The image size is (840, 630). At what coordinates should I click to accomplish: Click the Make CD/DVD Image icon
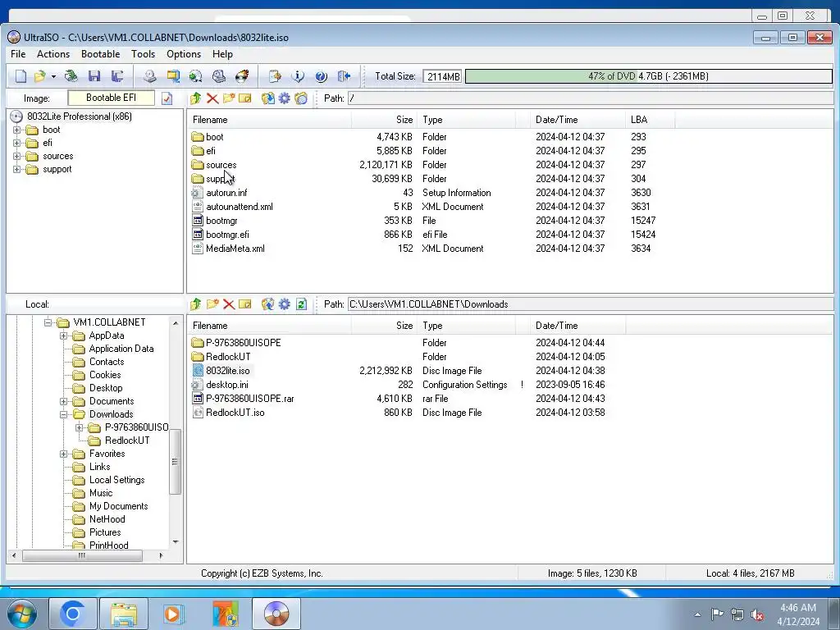[x=149, y=76]
